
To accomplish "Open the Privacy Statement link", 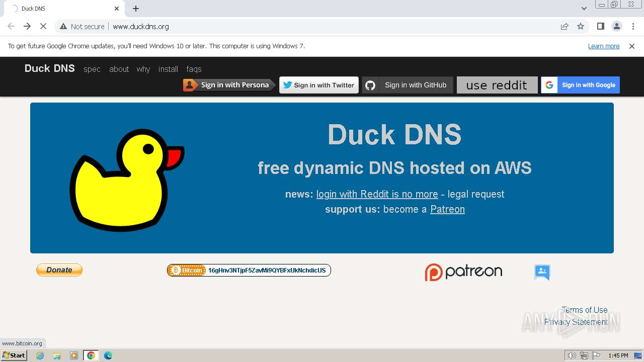I will click(x=576, y=322).
